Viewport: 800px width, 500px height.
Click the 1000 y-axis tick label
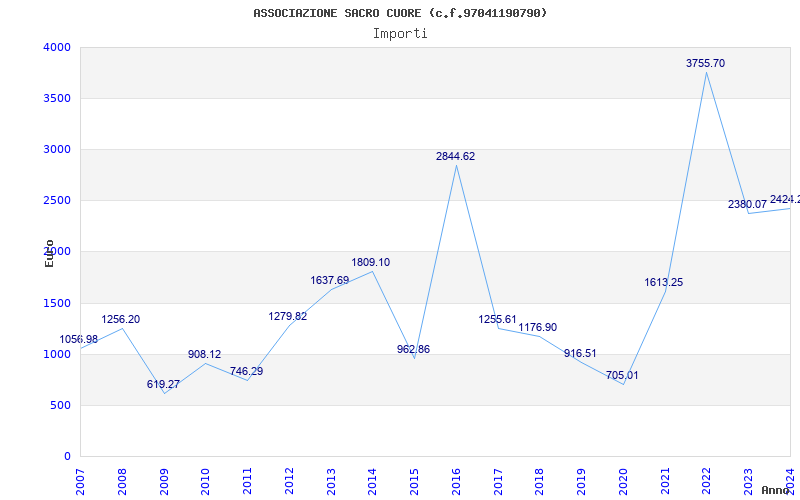pos(57,355)
